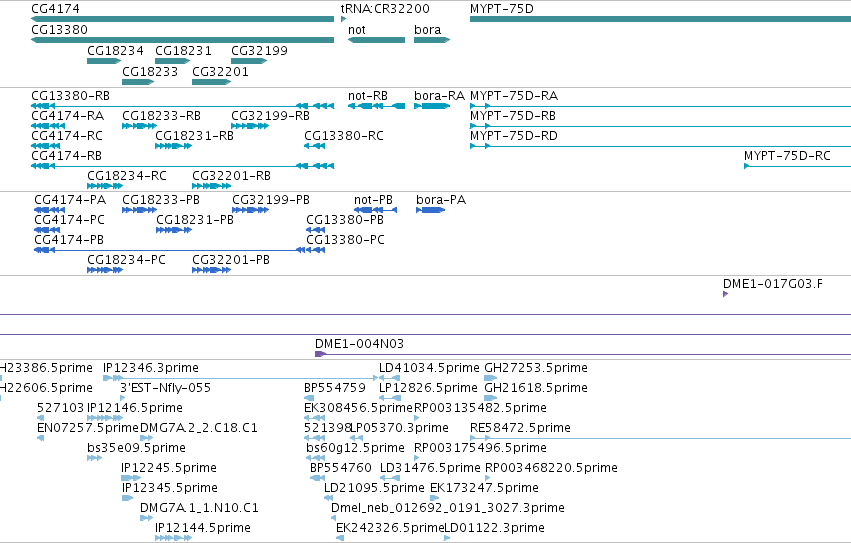The image size is (851, 543).
Task: Select EST EN07257.5prime
Action: click(41, 438)
